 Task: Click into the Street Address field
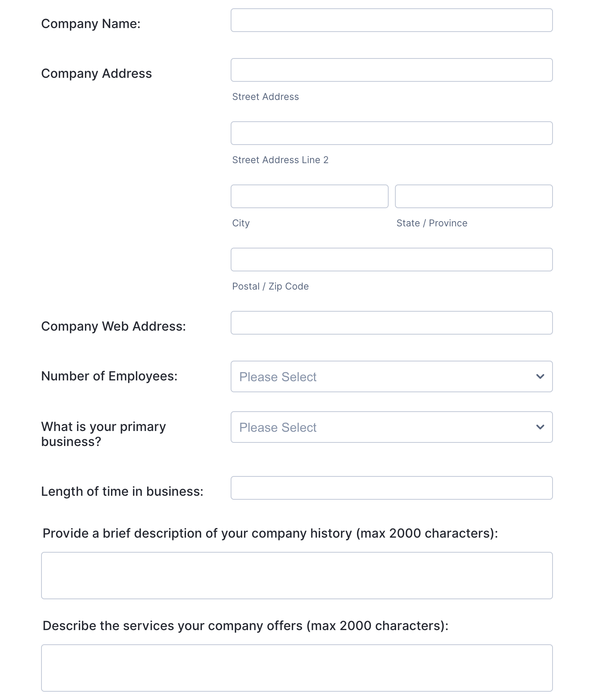[x=391, y=70]
